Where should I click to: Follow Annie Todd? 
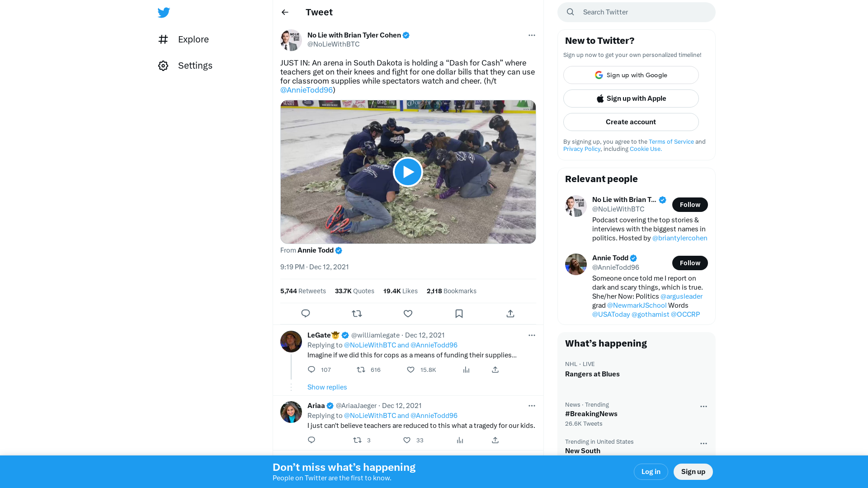point(690,263)
